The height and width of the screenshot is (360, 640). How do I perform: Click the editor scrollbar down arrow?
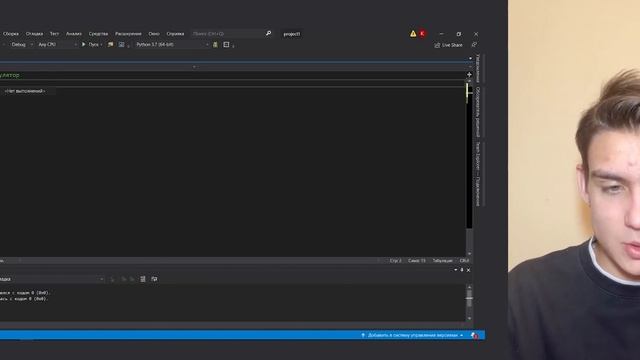(469, 253)
